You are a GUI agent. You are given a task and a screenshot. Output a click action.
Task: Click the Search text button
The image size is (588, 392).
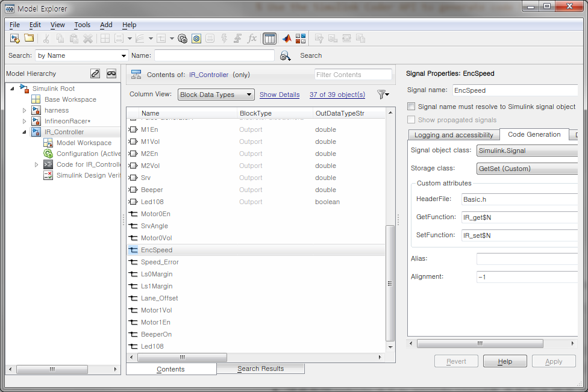click(x=311, y=55)
